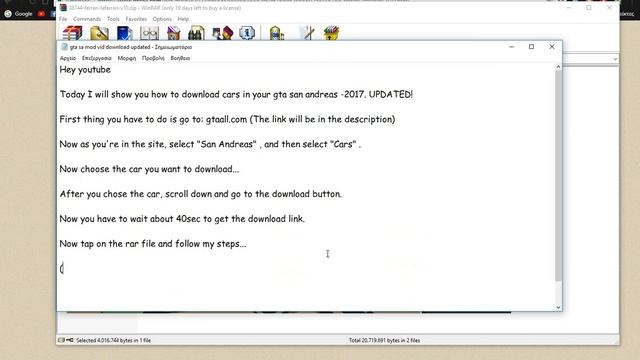Click the line 'Today I will show you how to download cars'
The height and width of the screenshot is (360, 640).
pos(236,94)
